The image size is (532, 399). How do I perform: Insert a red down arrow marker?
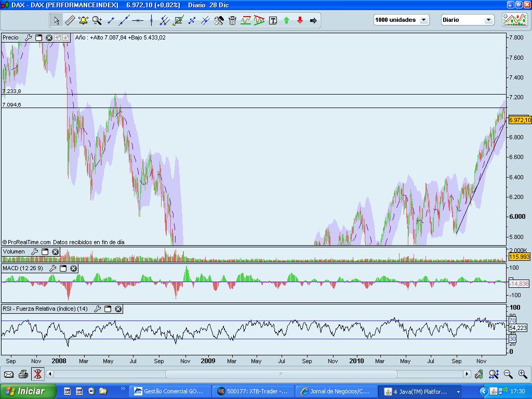[300, 20]
